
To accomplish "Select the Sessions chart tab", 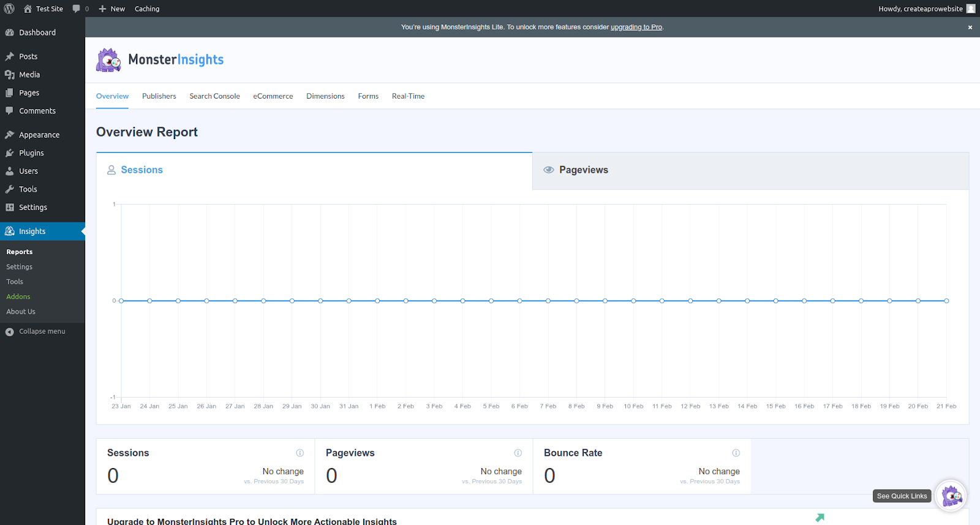I will coord(314,170).
